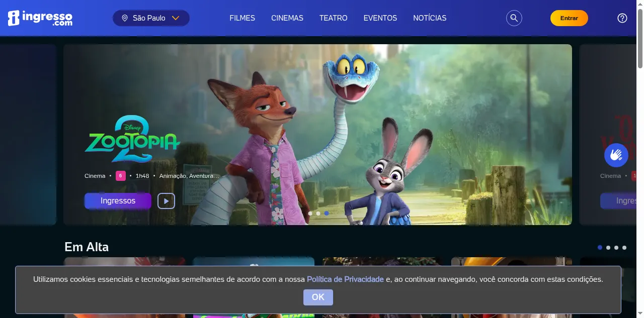Accept cookies with the OK button
The width and height of the screenshot is (644, 318).
click(318, 297)
